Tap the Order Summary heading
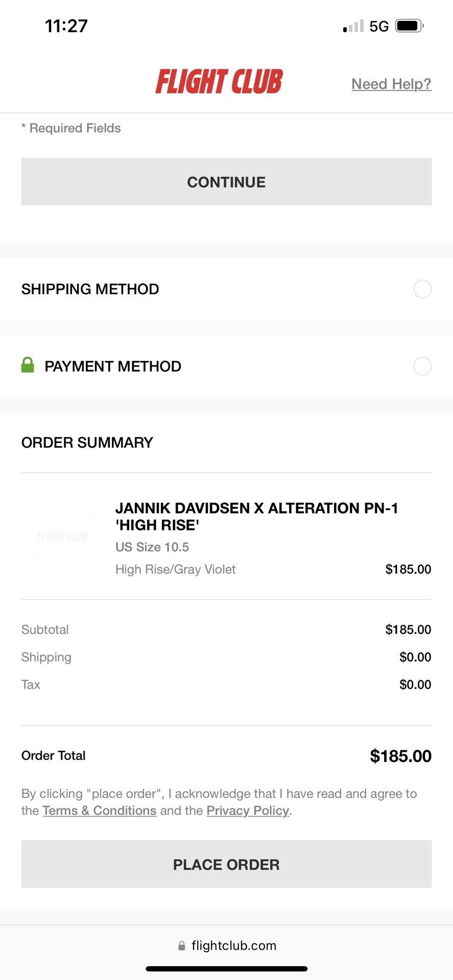 [87, 443]
